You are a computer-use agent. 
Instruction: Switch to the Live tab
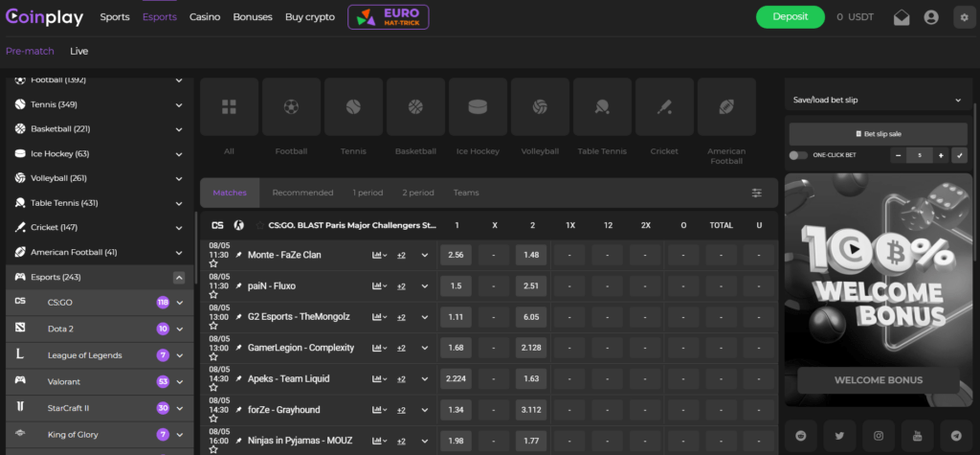pos(78,52)
